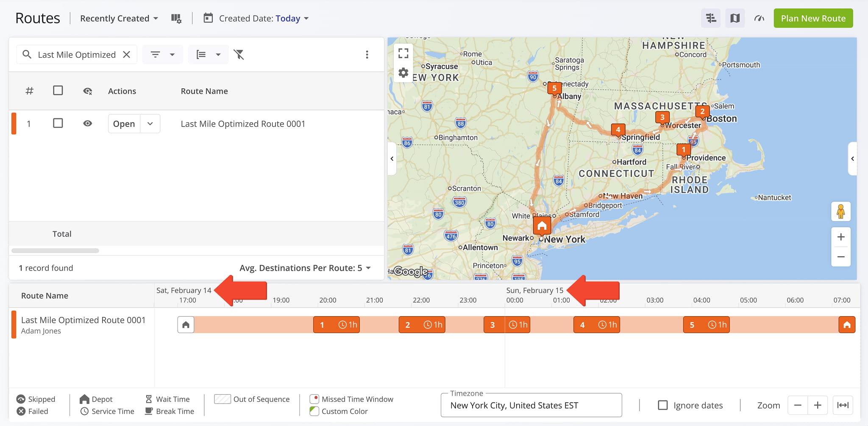Click the Plan New Route button

click(813, 18)
